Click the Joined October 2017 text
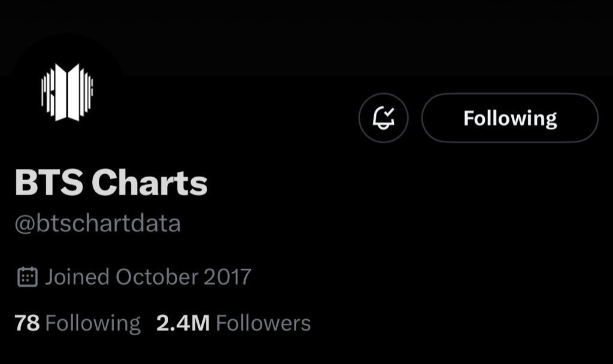The width and height of the screenshot is (613, 364). [148, 277]
